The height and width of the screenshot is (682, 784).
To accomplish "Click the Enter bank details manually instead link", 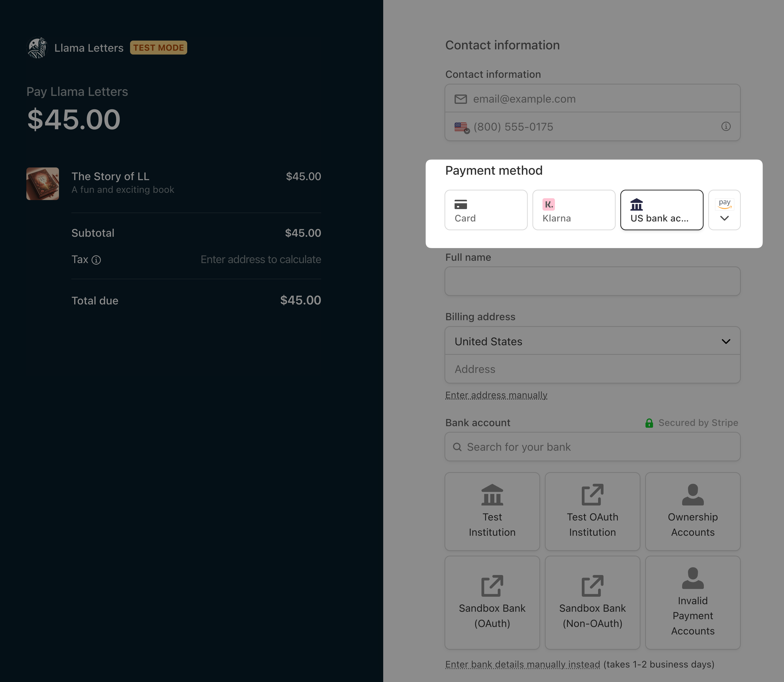I will [522, 664].
